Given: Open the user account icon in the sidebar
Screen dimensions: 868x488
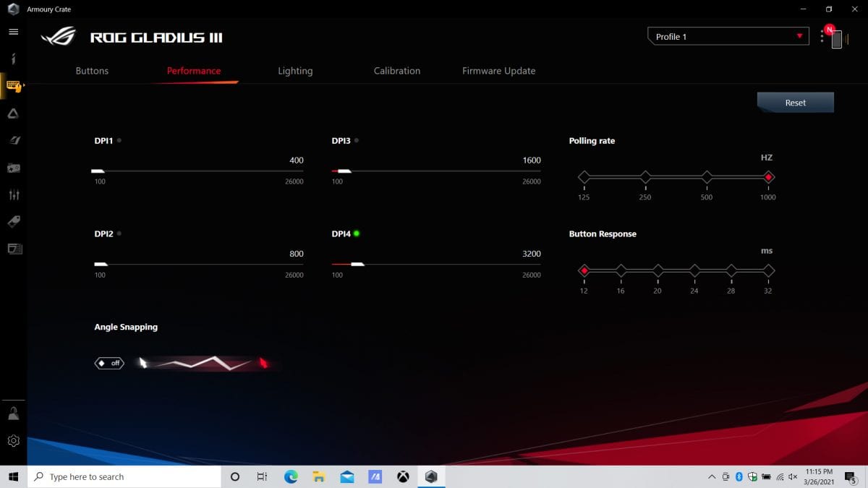Looking at the screenshot, I should (x=13, y=414).
